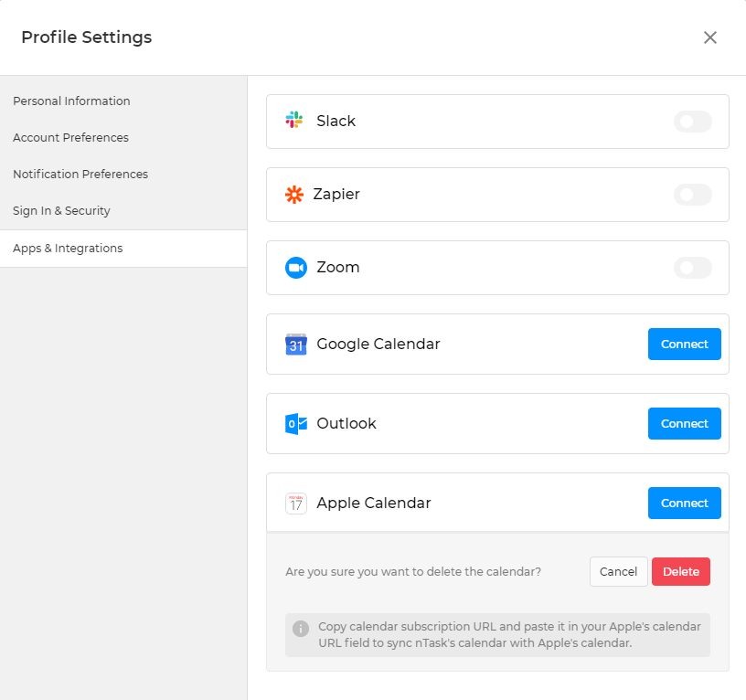Enable the Slack integration toggle
This screenshot has height=700, width=746.
pyautogui.click(x=692, y=122)
